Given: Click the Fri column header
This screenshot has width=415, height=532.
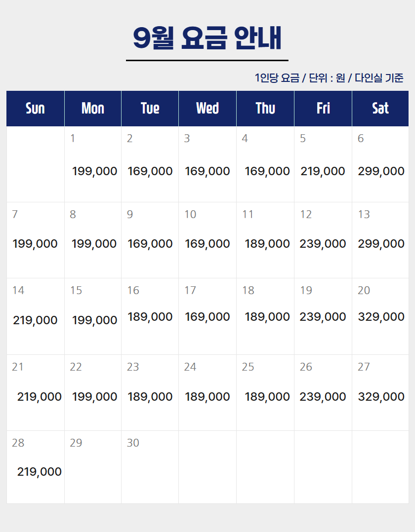Looking at the screenshot, I should [323, 109].
